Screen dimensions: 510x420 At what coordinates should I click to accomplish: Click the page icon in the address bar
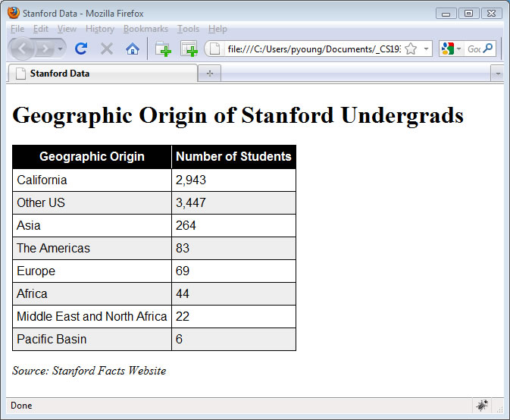pyautogui.click(x=214, y=49)
